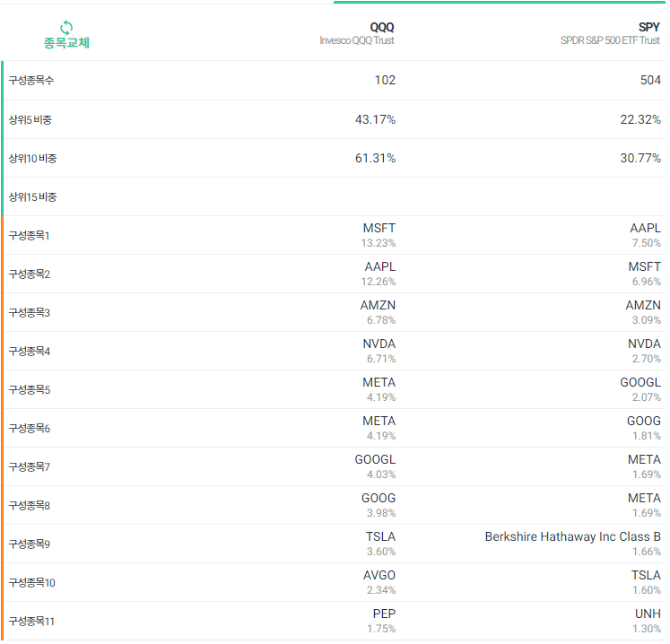This screenshot has width=670, height=644.
Task: Click the 2.70% weight value
Action: [647, 359]
